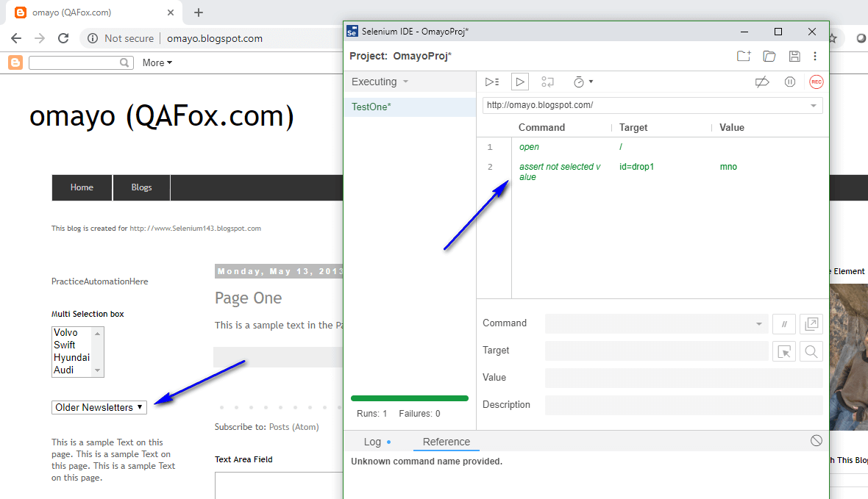
Task: Click Blogger logo icon in navbar
Action: tap(15, 62)
